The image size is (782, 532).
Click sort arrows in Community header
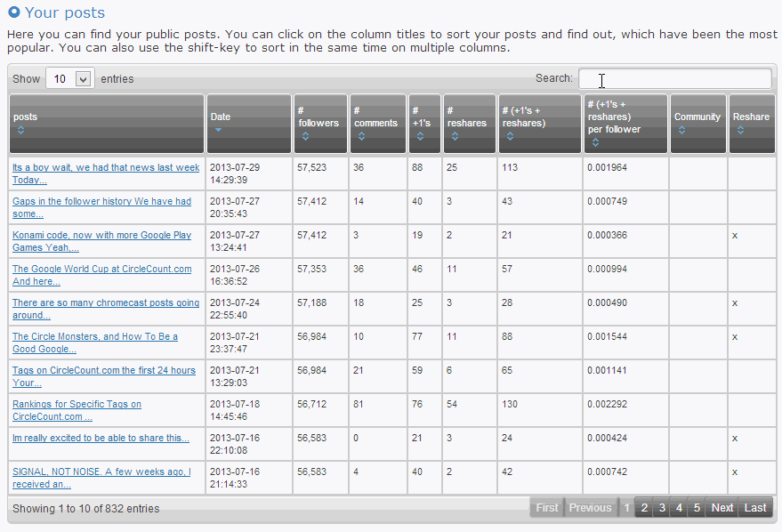681,130
